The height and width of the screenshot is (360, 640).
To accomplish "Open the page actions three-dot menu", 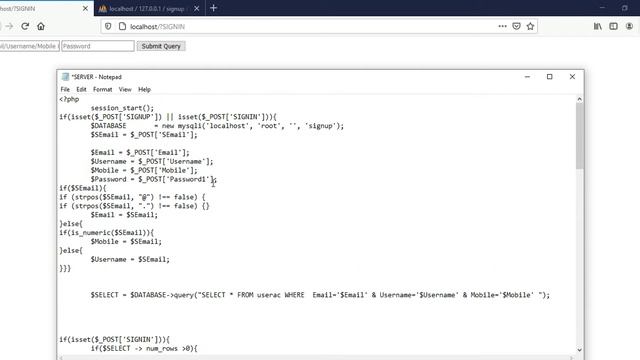I will pyautogui.click(x=502, y=27).
